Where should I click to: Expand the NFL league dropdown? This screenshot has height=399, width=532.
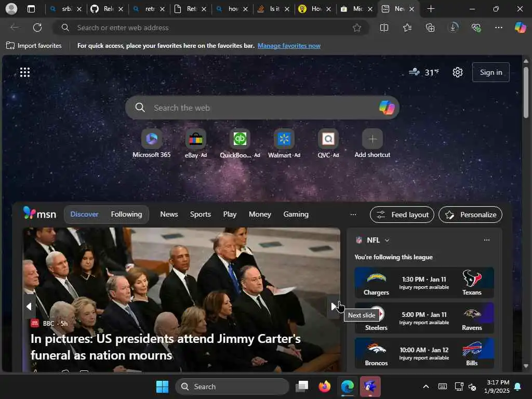point(387,240)
